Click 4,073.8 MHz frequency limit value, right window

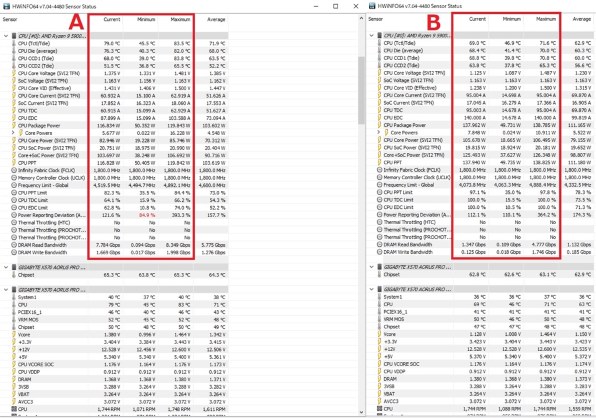click(472, 185)
